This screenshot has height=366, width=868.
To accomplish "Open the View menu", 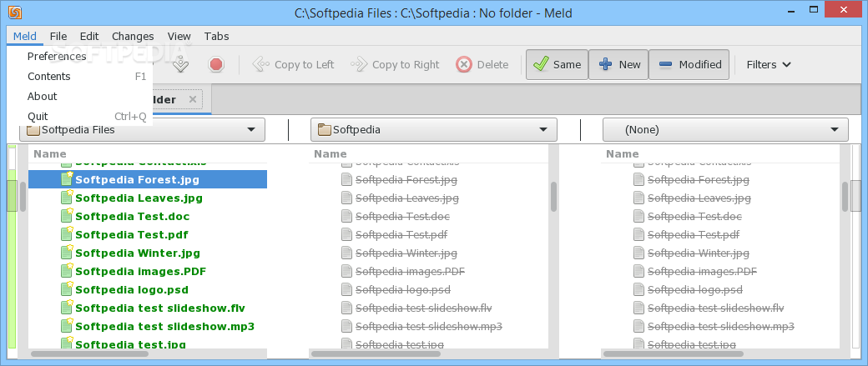I will [179, 37].
